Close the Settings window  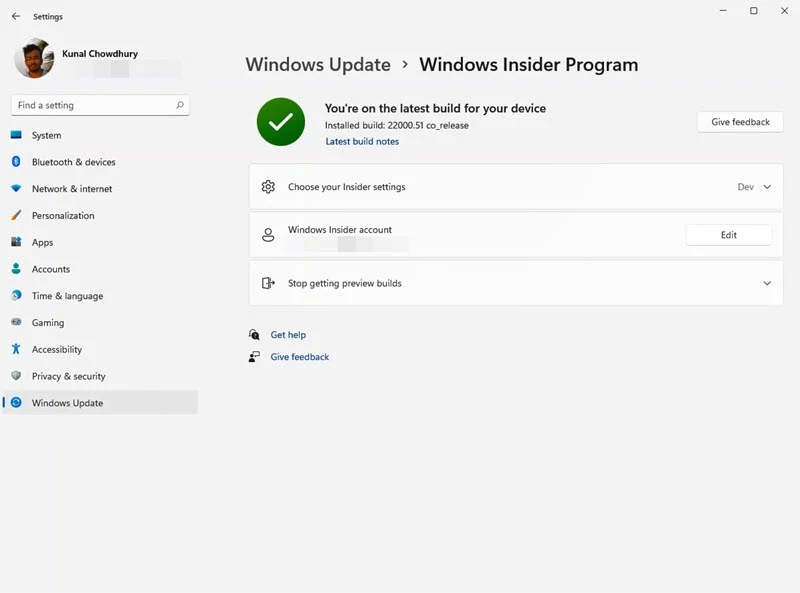(784, 11)
